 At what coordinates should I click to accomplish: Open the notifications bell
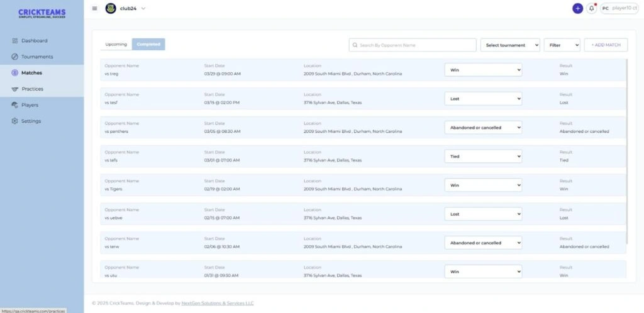591,8
